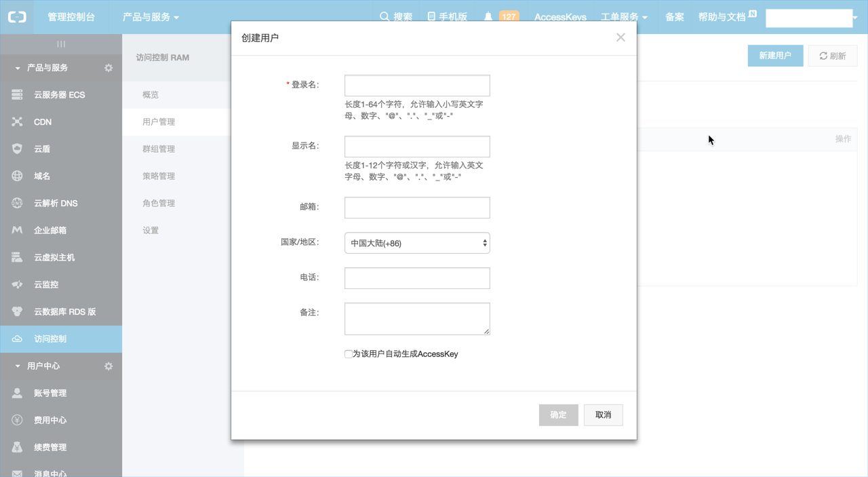Click the search magnifier icon
The image size is (868, 477).
[384, 17]
